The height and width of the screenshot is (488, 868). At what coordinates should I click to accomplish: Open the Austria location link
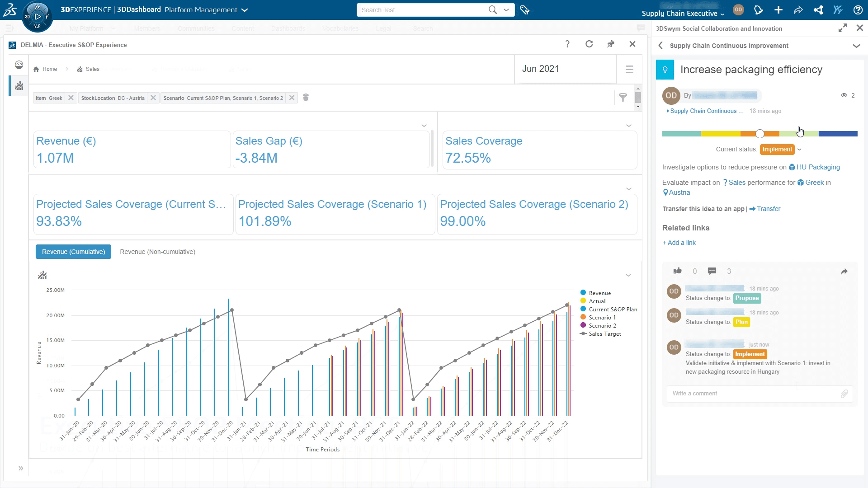click(676, 192)
